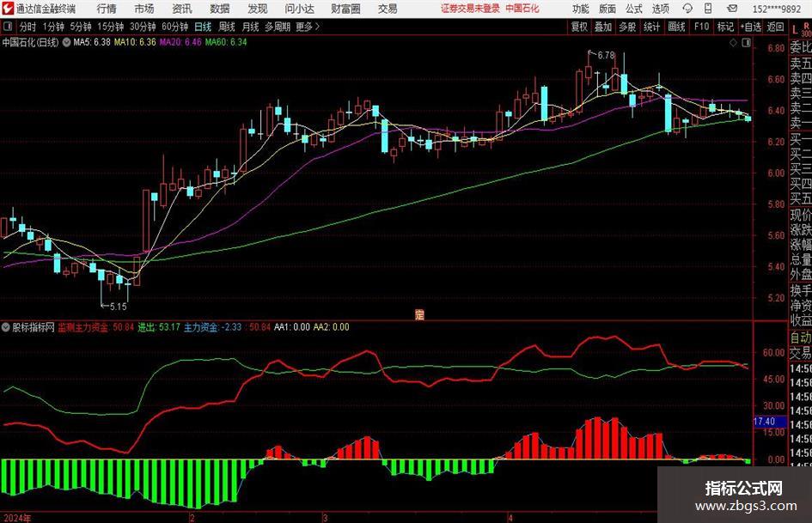
Task: Select the 周线 weekly chart tab
Action: (226, 27)
